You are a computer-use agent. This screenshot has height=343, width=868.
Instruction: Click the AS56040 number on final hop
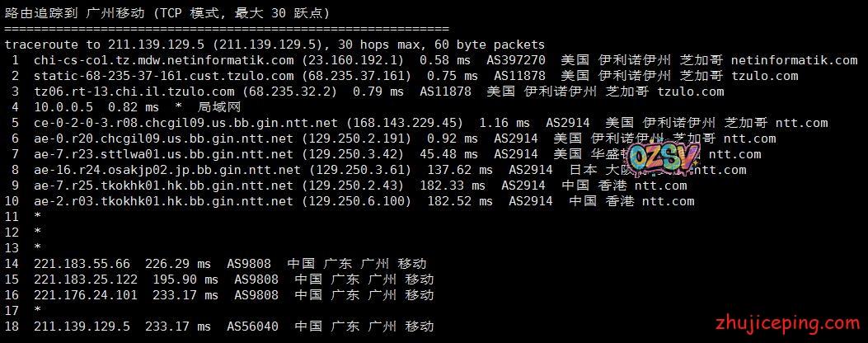[252, 327]
